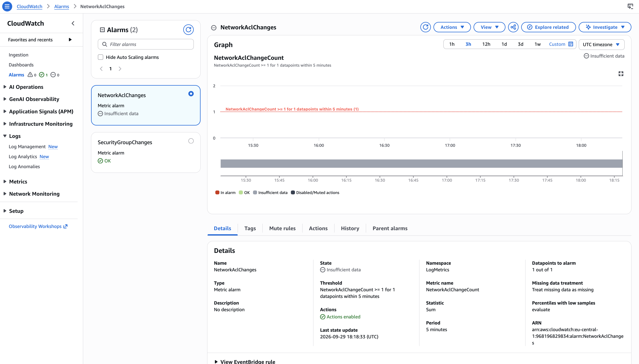
Task: Click the OK alarms count icon in sidebar
Action: (42, 75)
